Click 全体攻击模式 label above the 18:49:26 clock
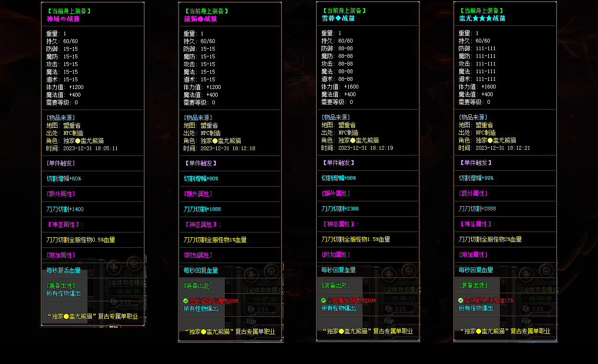The height and width of the screenshot is (364, 598). click(539, 289)
